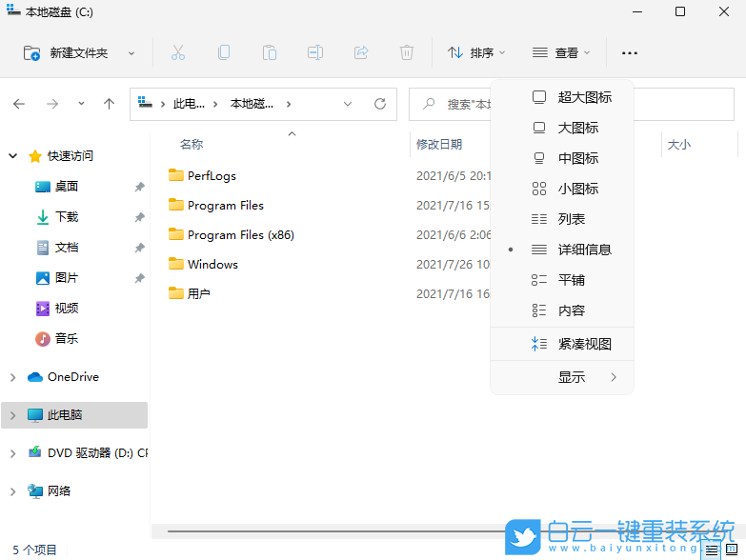Open the 排序 sort dropdown
This screenshot has height=560, width=746.
pyautogui.click(x=476, y=52)
